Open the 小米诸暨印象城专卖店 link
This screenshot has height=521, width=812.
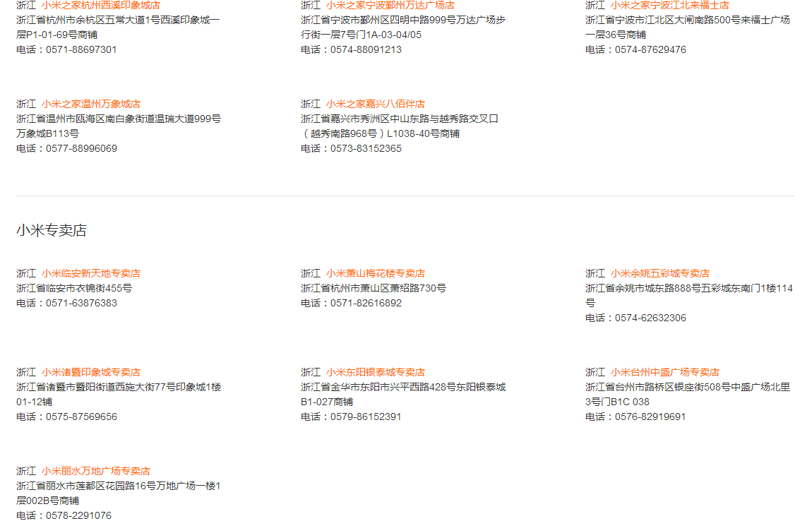(91, 372)
